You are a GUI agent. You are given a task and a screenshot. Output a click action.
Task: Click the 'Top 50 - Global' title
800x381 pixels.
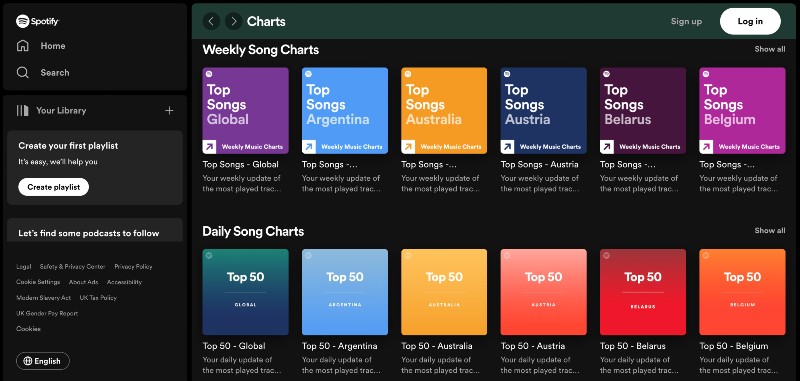(234, 346)
